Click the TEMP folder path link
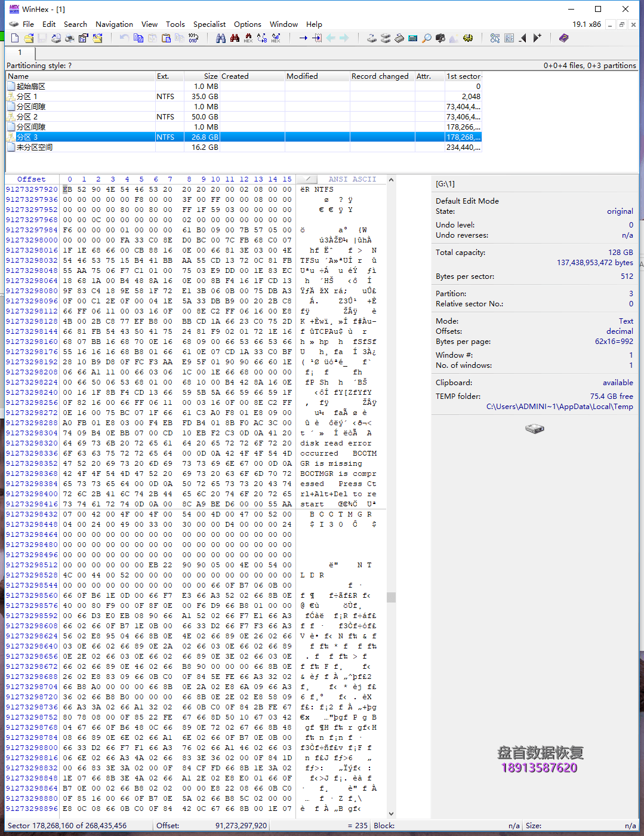Viewport: 644px width, 836px height. coord(559,407)
